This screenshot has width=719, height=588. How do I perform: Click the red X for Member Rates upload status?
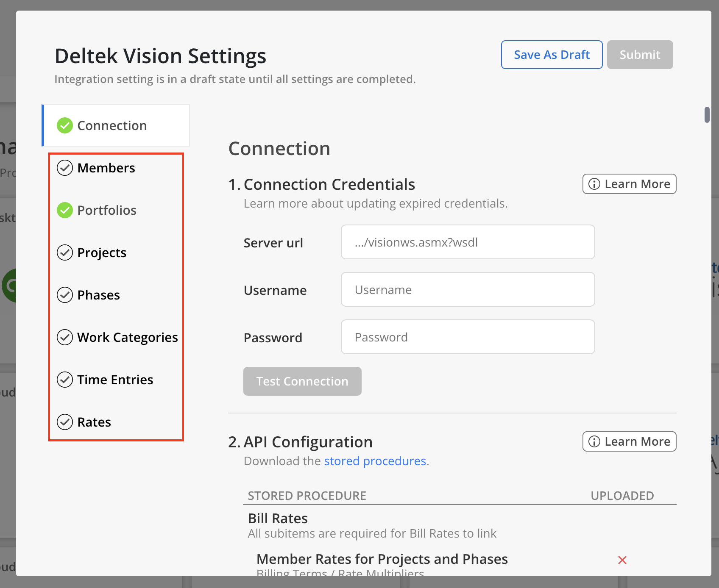coord(622,560)
